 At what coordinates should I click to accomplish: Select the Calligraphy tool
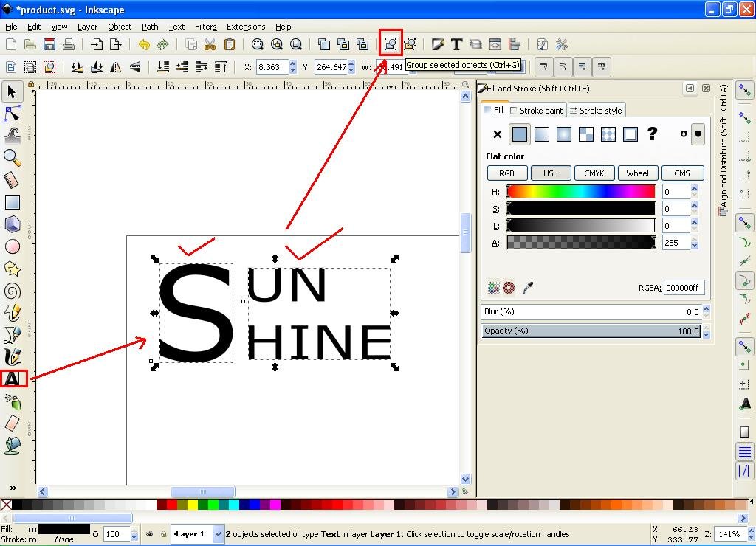pos(13,356)
